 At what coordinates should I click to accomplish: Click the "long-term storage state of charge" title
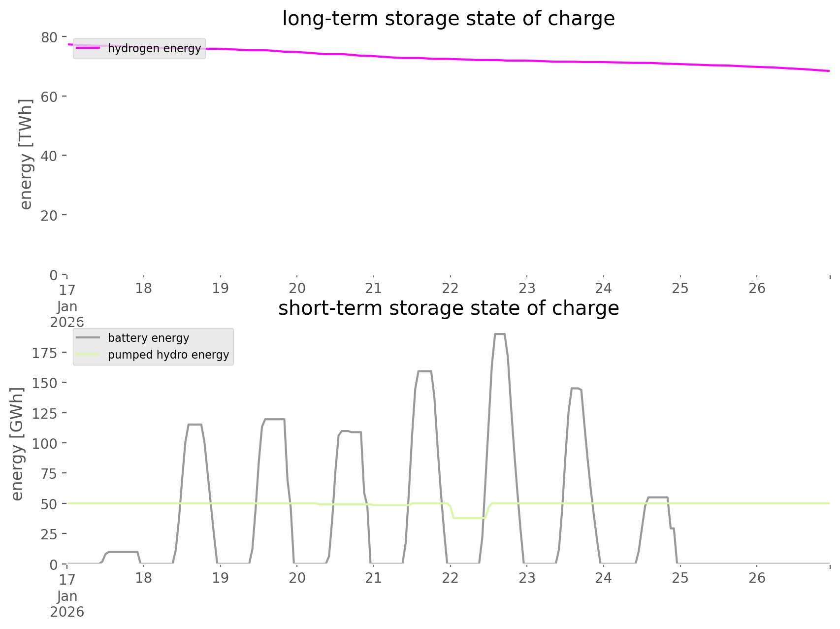[x=448, y=19]
